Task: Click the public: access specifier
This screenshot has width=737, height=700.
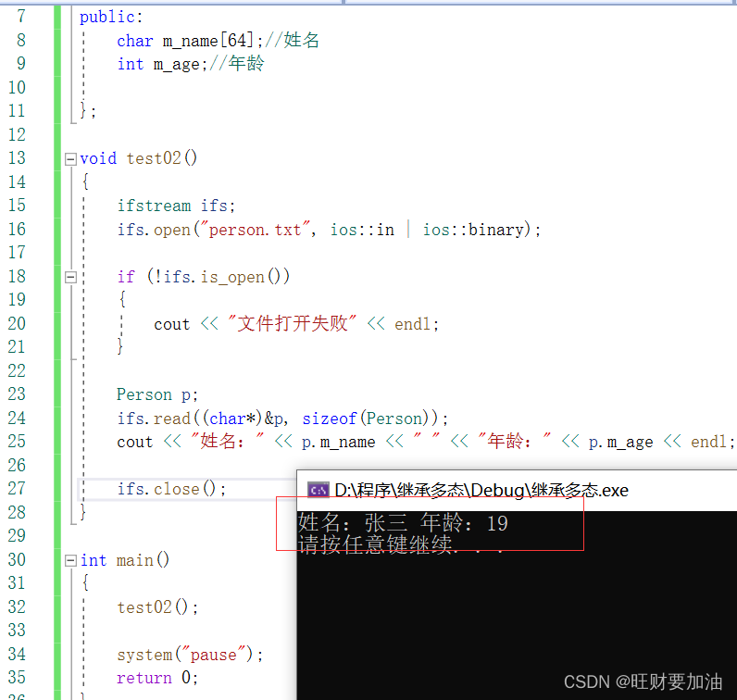Action: [x=111, y=17]
